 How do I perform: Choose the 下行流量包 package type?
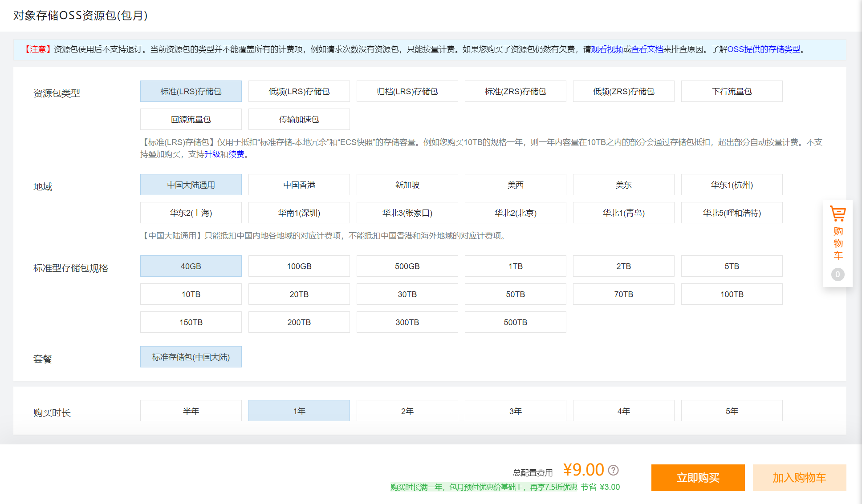point(732,92)
